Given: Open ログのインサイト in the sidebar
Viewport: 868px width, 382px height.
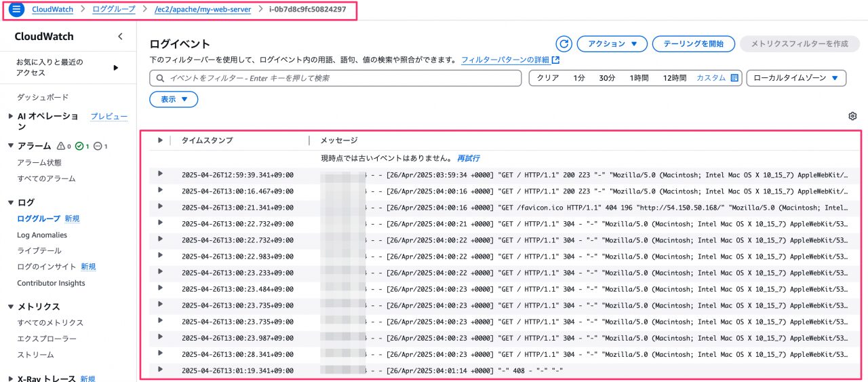Looking at the screenshot, I should pos(47,267).
